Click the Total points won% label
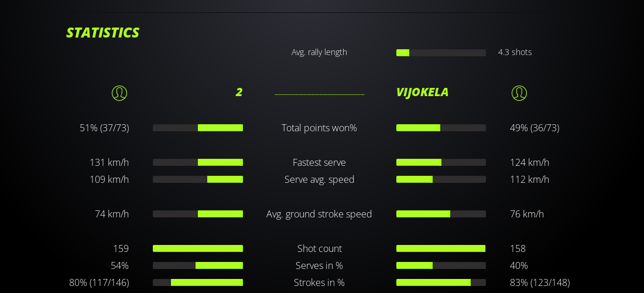 [x=319, y=128]
